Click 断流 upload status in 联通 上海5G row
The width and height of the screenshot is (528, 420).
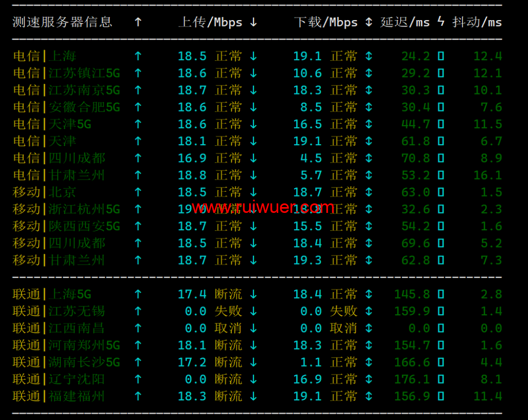tap(228, 294)
